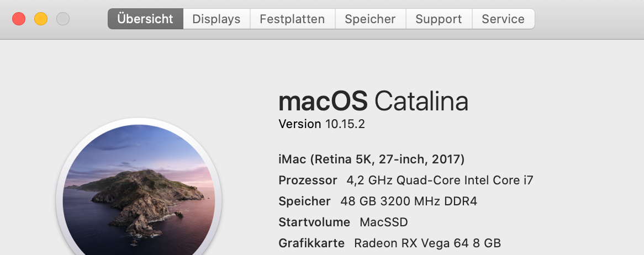The image size is (644, 255).
Task: Open the Service tab
Action: [503, 19]
